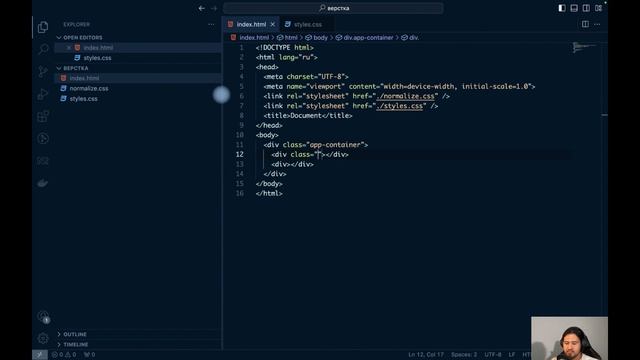Open styles.css in the ВЕРСТКА folder tree
640x360 pixels.
point(83,99)
